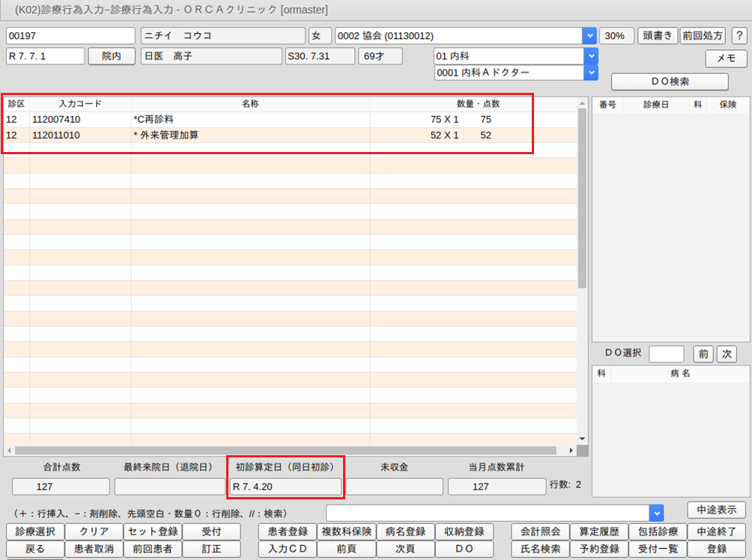Select the C再診料 row

coord(225,119)
